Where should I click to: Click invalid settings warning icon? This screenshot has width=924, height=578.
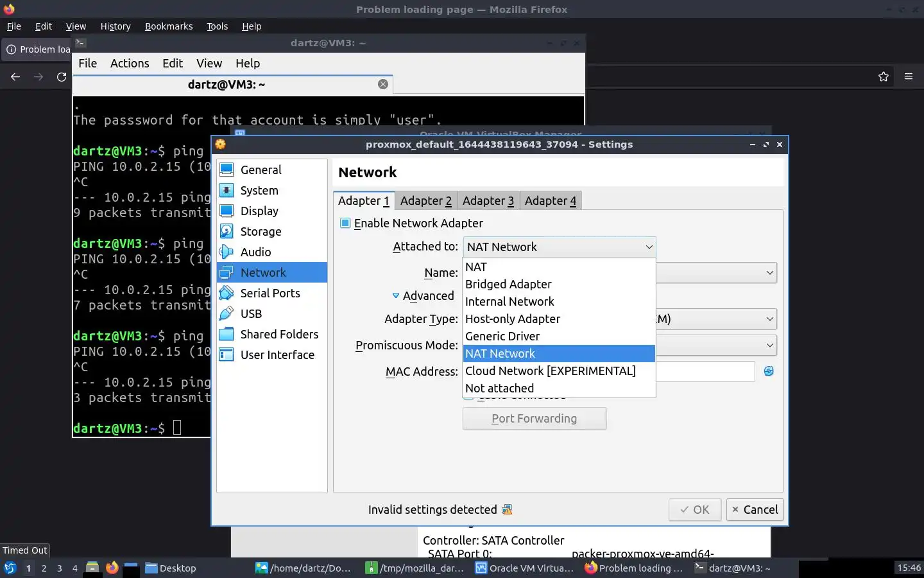click(x=507, y=509)
